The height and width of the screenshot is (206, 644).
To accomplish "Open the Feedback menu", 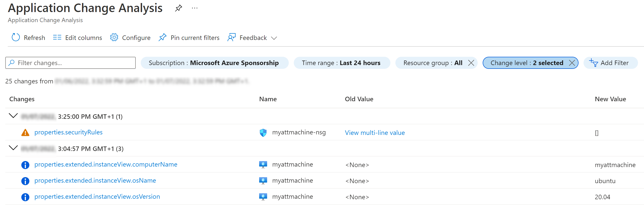I will tap(253, 38).
